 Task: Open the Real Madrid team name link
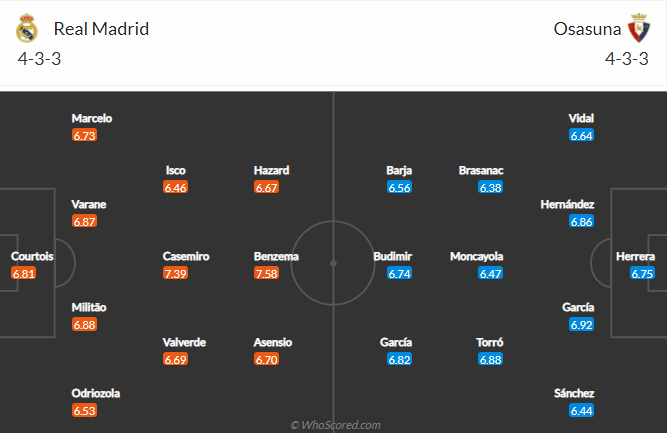pos(101,29)
